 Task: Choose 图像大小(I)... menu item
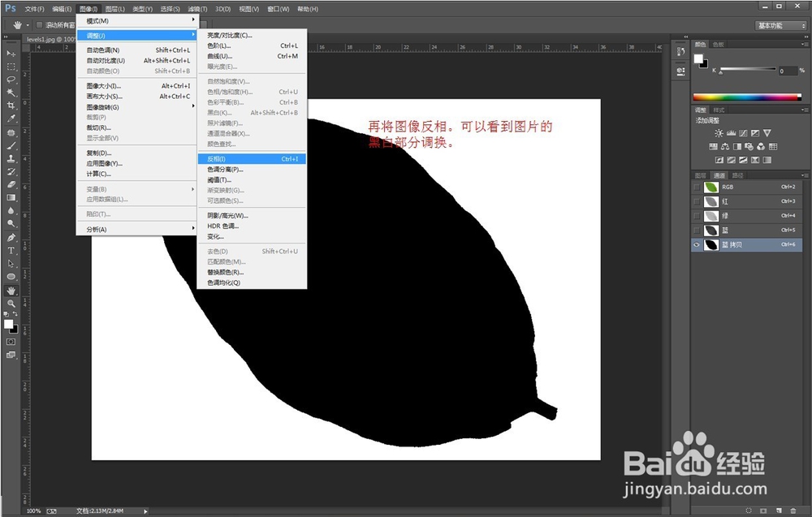pyautogui.click(x=136, y=86)
